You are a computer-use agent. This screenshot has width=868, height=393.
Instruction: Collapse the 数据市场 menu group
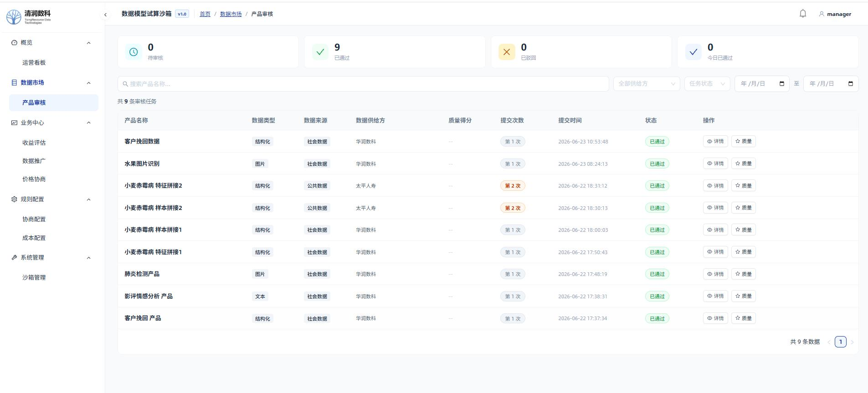click(88, 83)
